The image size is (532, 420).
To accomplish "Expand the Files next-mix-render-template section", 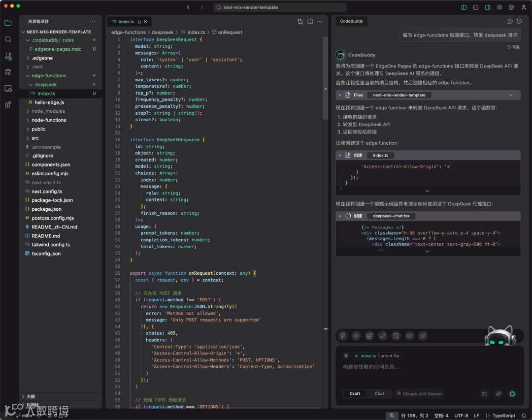I will click(x=511, y=95).
